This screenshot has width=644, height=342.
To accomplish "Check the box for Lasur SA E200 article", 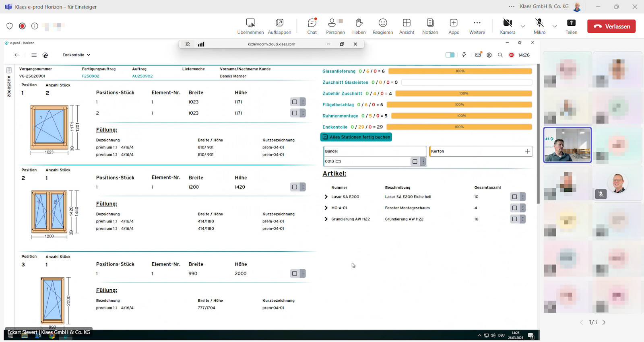I will point(514,197).
